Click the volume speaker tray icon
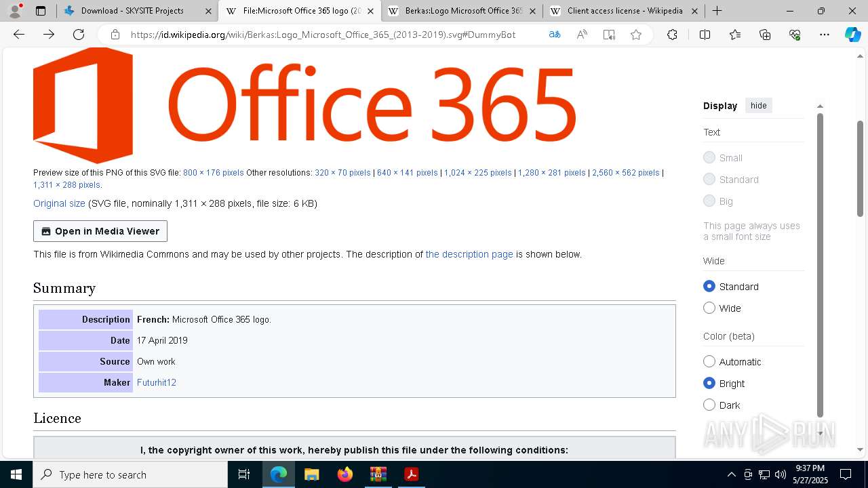The height and width of the screenshot is (488, 868). pyautogui.click(x=780, y=474)
